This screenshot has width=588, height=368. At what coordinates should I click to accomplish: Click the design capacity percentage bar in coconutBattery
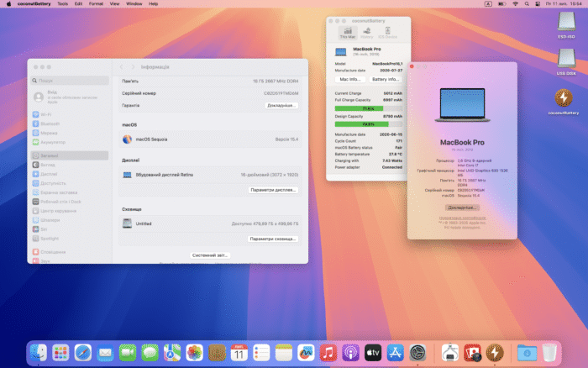[368, 124]
